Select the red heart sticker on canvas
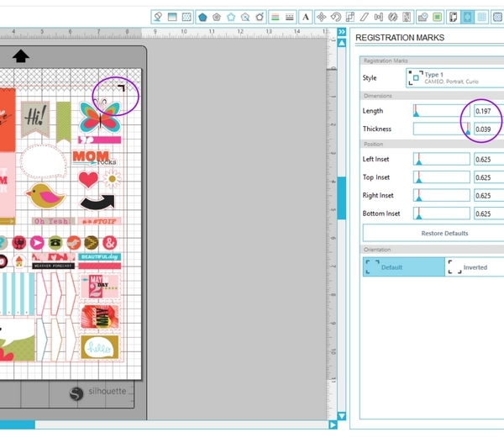Image resolution: width=504 pixels, height=443 pixels. pyautogui.click(x=88, y=179)
